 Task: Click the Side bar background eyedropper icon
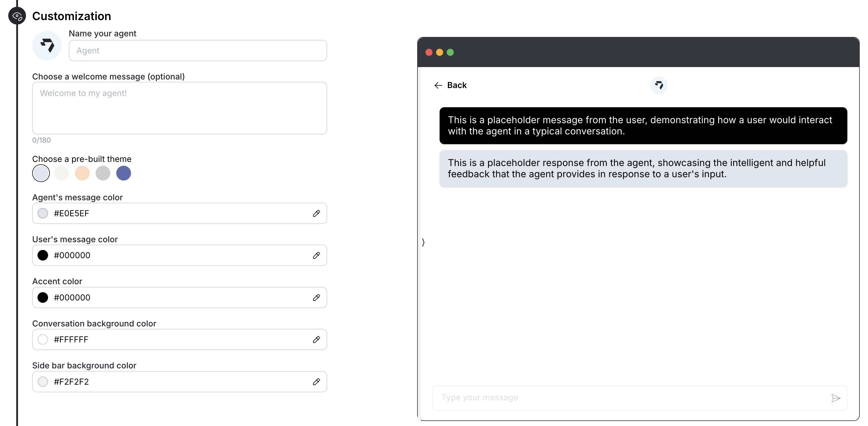pos(316,382)
